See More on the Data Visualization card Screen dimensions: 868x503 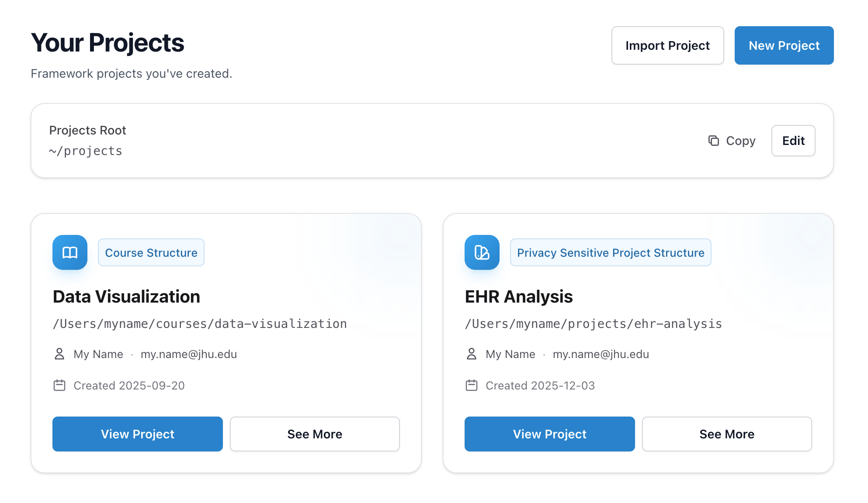coord(315,434)
